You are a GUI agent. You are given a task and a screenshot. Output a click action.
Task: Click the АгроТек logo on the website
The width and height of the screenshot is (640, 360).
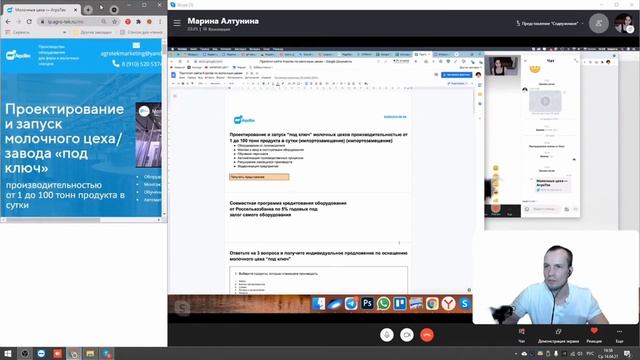coord(18,55)
